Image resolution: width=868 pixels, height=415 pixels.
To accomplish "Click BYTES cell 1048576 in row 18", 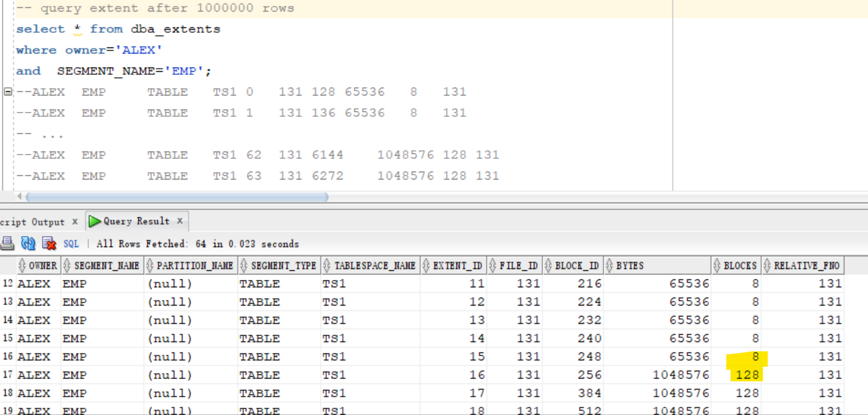I will [657, 393].
